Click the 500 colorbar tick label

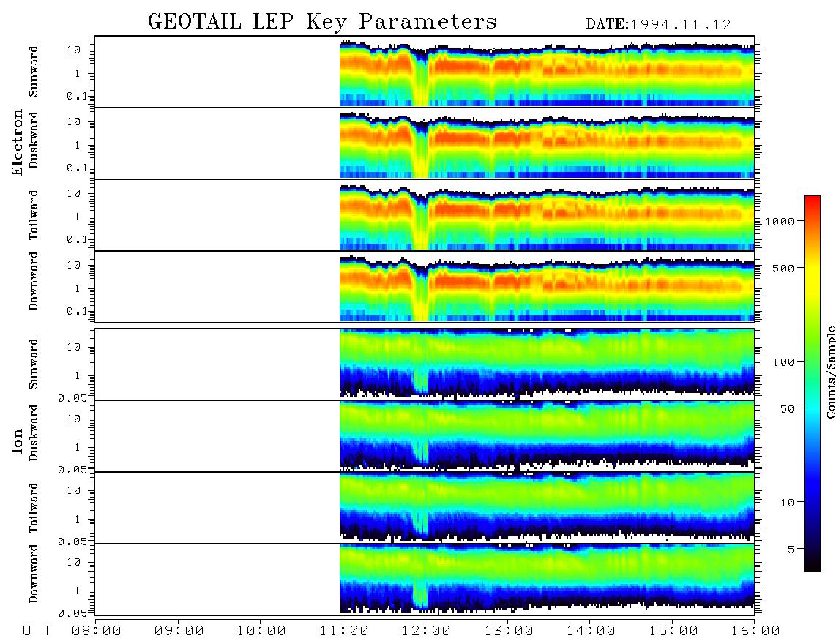pos(783,268)
